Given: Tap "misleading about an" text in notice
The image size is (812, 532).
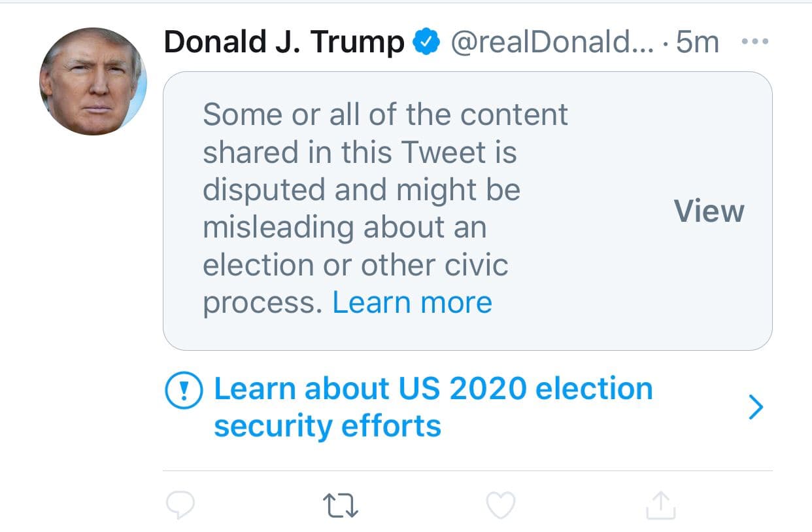Looking at the screenshot, I should (345, 228).
